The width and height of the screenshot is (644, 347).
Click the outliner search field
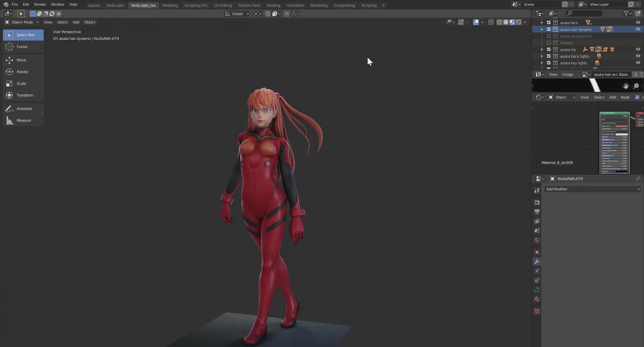click(584, 13)
